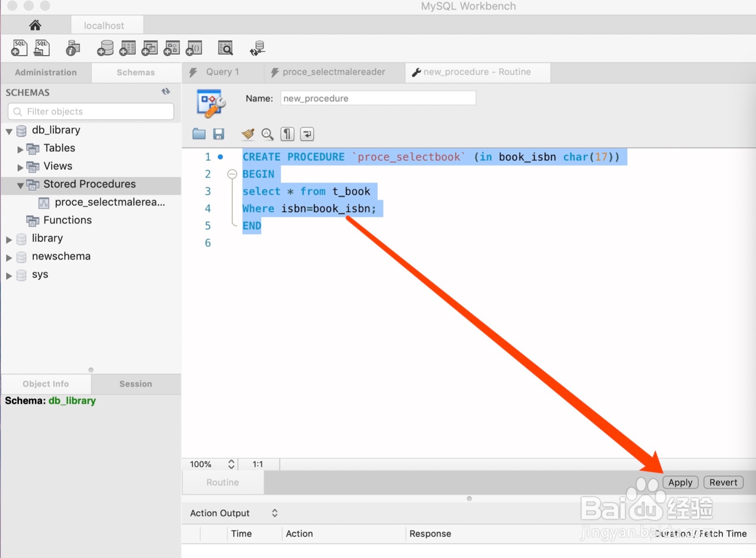The width and height of the screenshot is (756, 558).
Task: Expand the library schema
Action: point(9,240)
